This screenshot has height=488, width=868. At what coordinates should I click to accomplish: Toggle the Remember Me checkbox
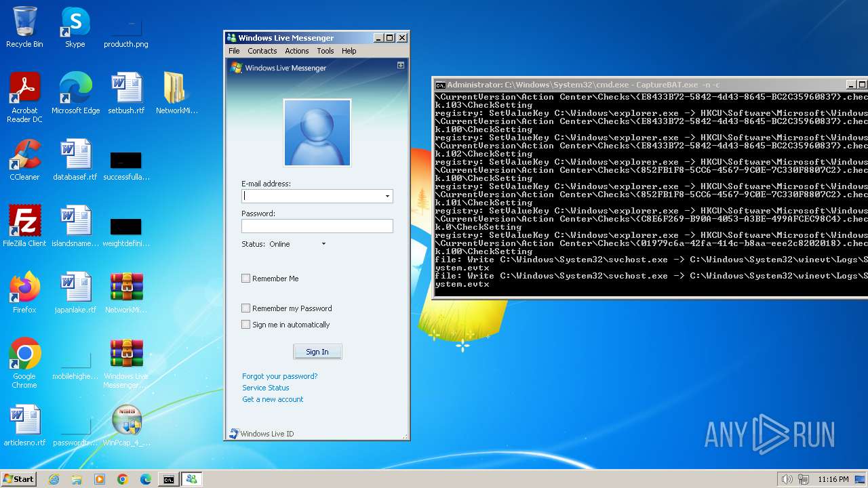pyautogui.click(x=246, y=278)
